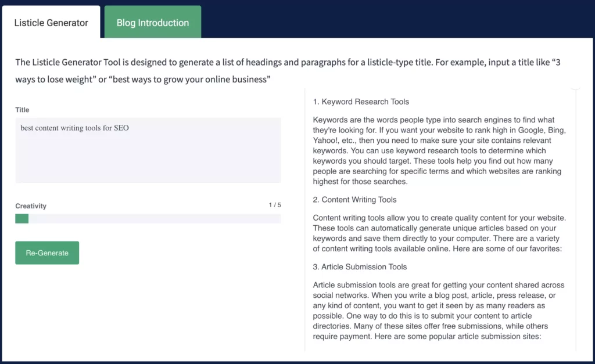The image size is (595, 364).
Task: Select the Listicle Generator tab
Action: point(51,23)
